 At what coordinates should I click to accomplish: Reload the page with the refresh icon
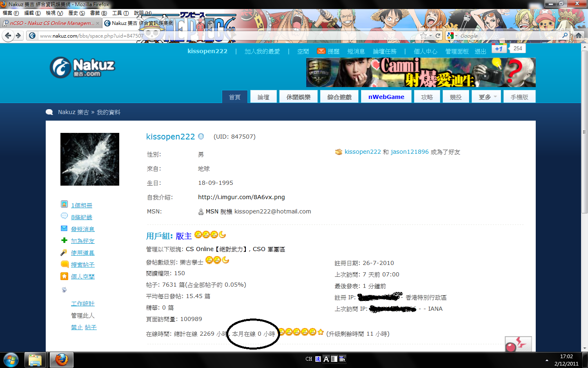[x=438, y=36]
